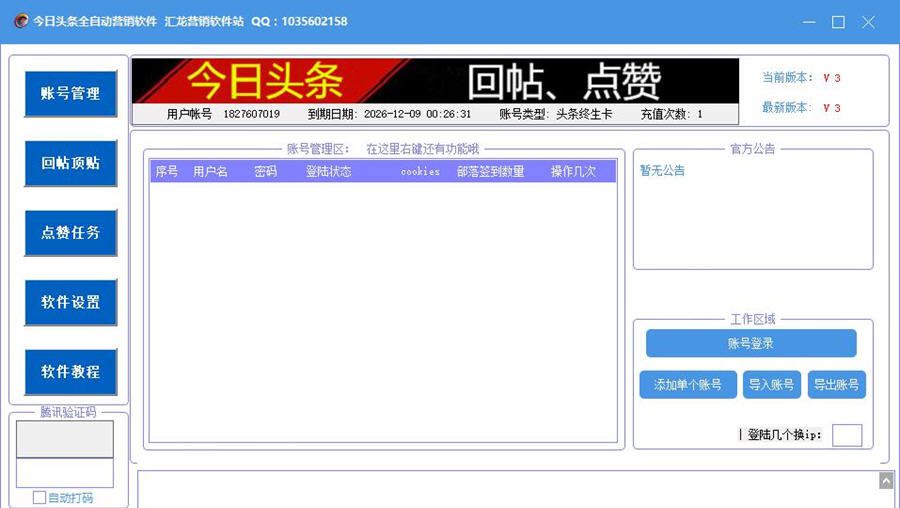Click the 头条终生卡 account type value

coord(584,114)
